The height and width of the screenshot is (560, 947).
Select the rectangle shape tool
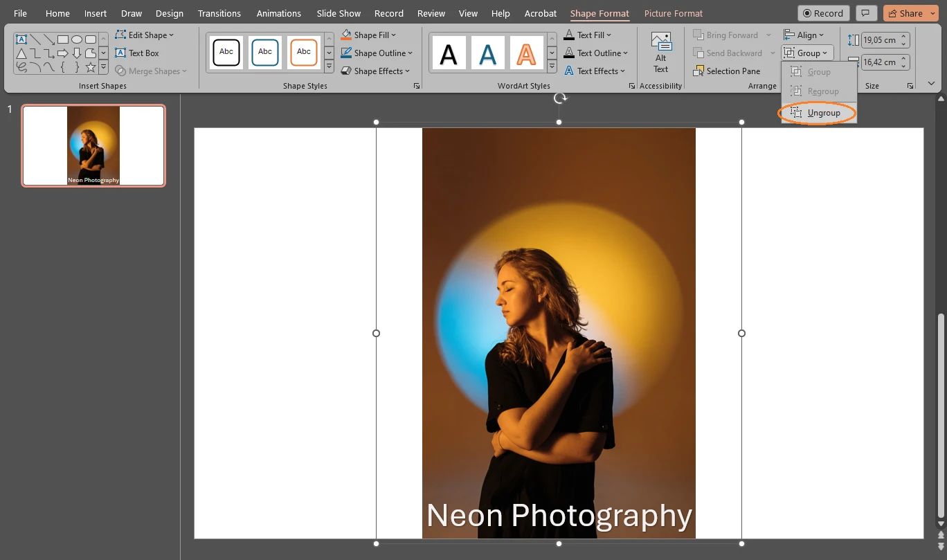pyautogui.click(x=63, y=39)
